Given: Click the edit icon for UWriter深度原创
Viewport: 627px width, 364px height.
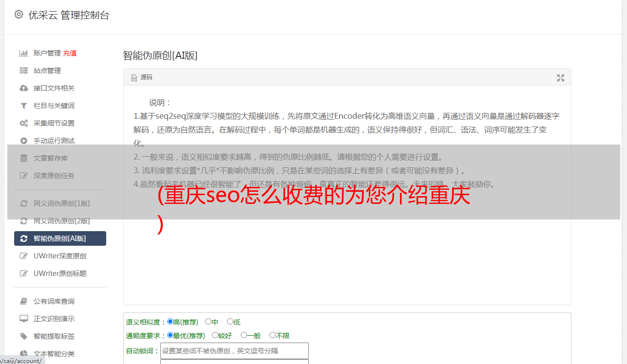Looking at the screenshot, I should click(x=23, y=256).
